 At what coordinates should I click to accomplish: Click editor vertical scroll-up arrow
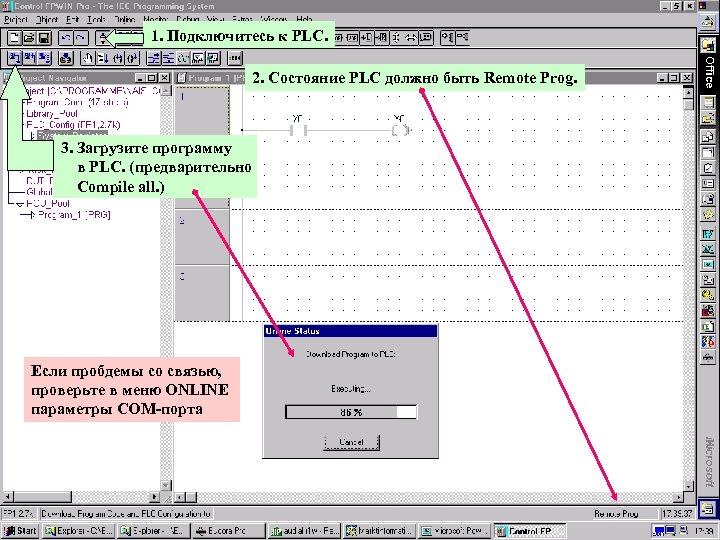tap(688, 92)
